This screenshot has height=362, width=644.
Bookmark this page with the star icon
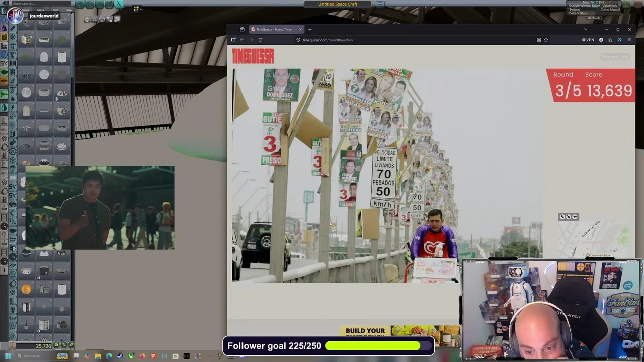546,40
